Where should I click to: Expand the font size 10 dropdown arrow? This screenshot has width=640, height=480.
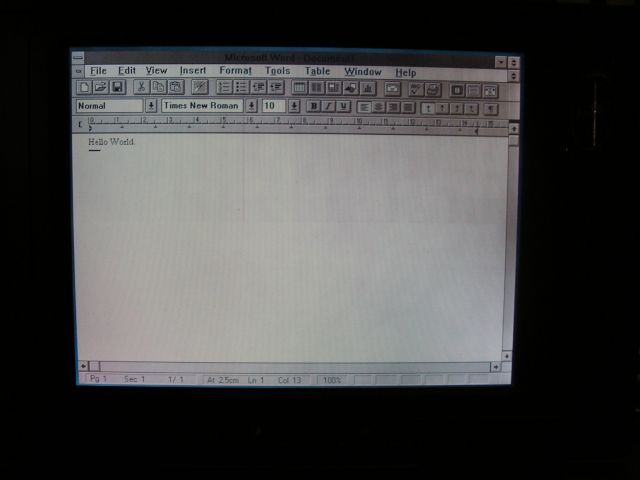293,107
